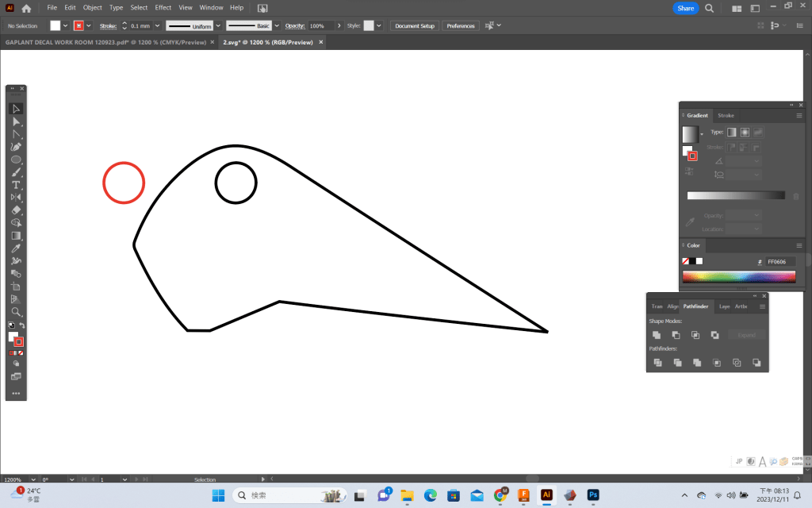
Task: Click the Preferences button
Action: [460, 25]
